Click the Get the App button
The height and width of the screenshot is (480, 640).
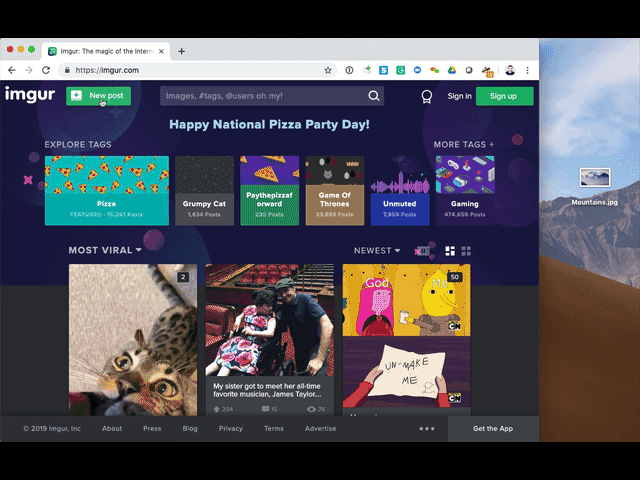[x=493, y=429]
